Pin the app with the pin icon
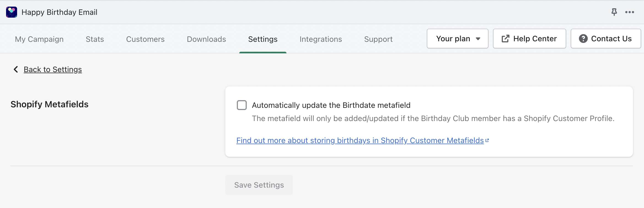 click(x=614, y=12)
